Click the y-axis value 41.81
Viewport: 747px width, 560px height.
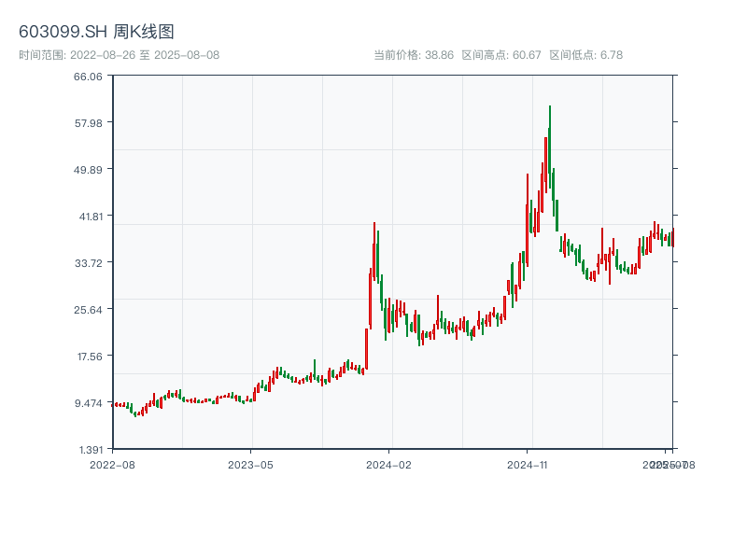point(91,217)
